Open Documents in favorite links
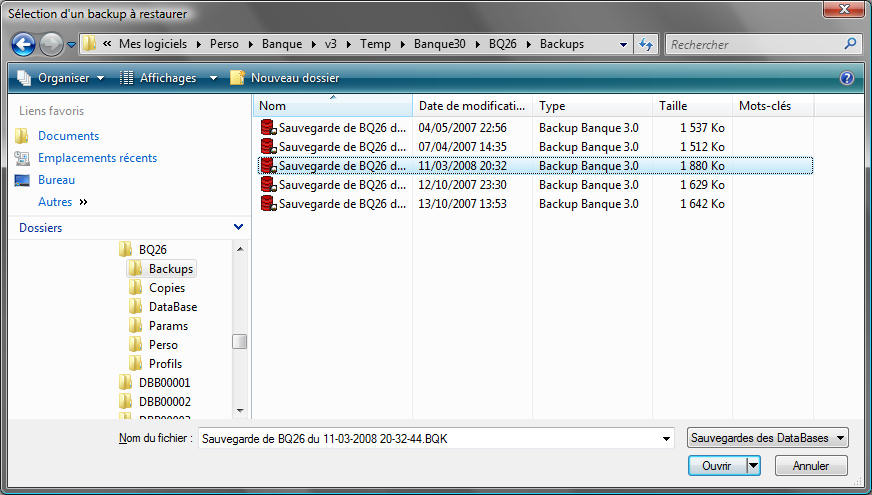This screenshot has width=872, height=495. coord(68,136)
